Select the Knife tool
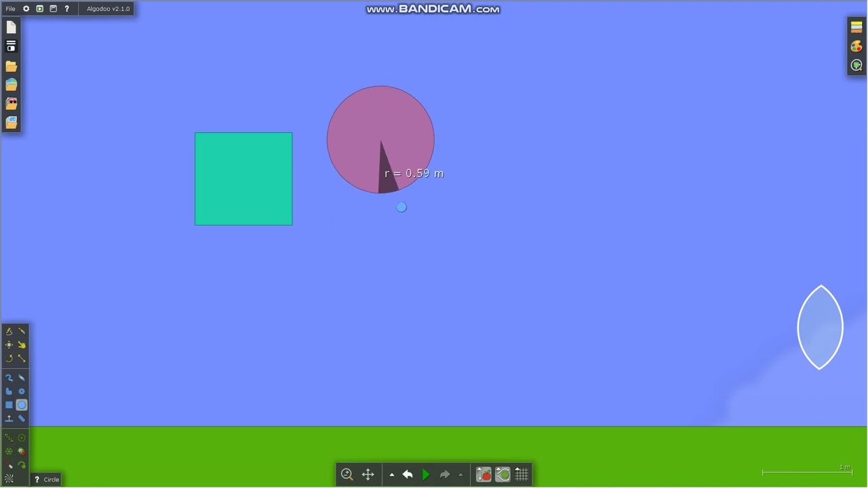Image resolution: width=868 pixels, height=488 pixels. (22, 331)
